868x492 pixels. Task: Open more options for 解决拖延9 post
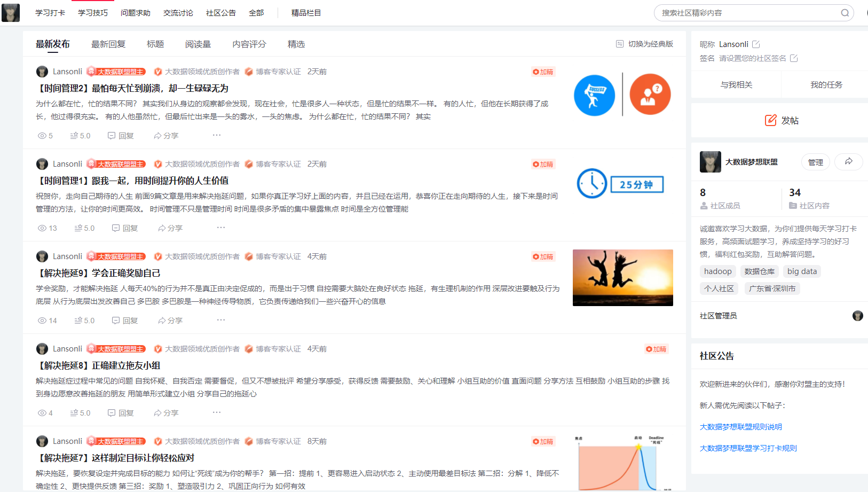(221, 320)
